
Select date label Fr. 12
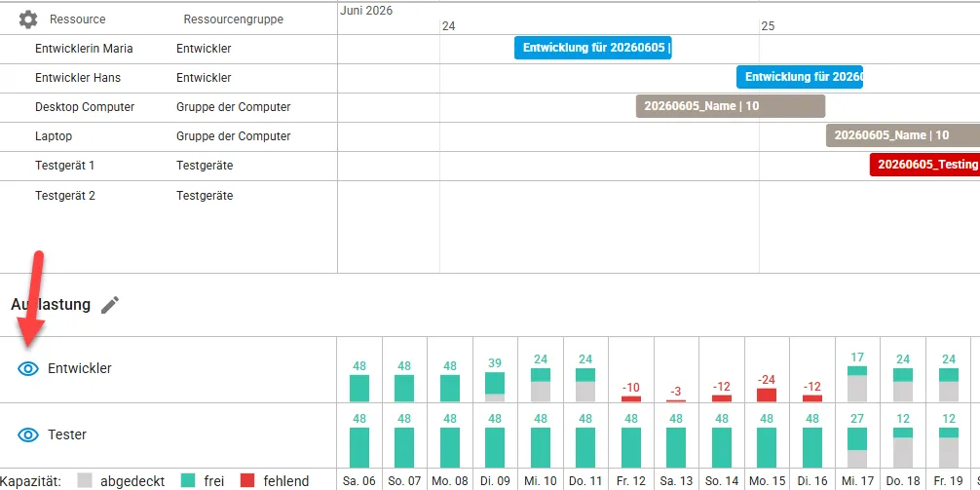click(x=631, y=482)
